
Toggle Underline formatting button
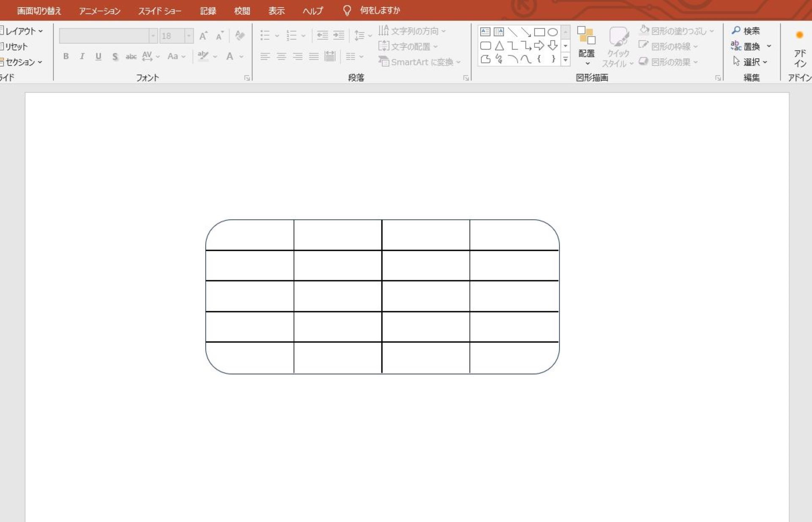(x=99, y=56)
